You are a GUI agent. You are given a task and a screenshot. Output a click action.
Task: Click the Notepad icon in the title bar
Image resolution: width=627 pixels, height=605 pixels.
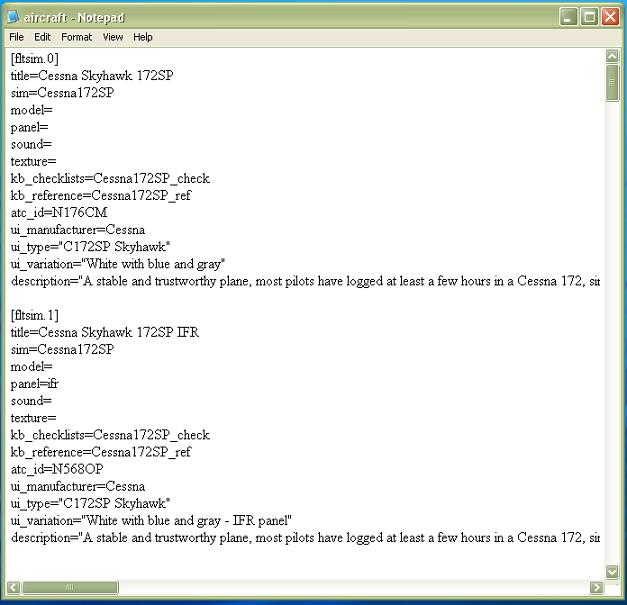(13, 17)
